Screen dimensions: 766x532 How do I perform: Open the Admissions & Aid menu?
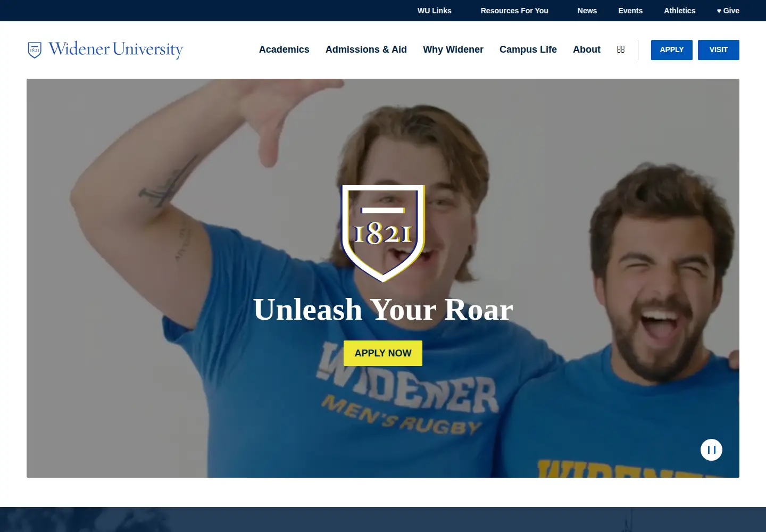(366, 49)
